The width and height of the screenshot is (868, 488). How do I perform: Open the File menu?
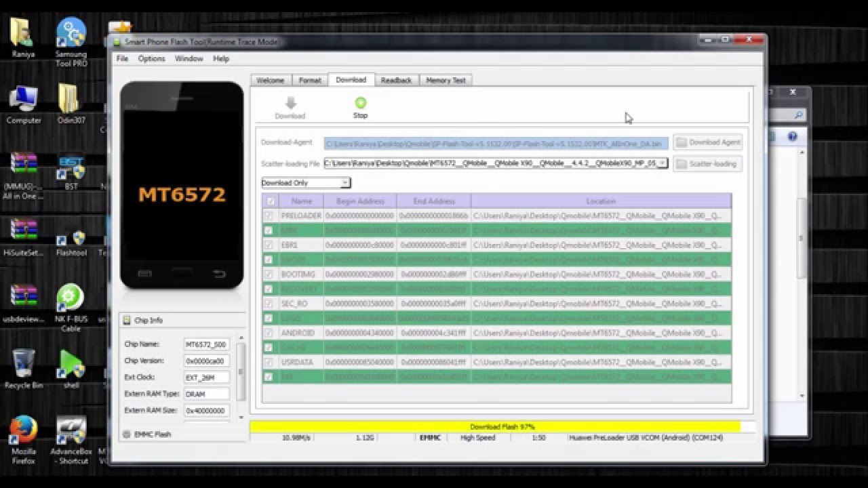pos(122,59)
